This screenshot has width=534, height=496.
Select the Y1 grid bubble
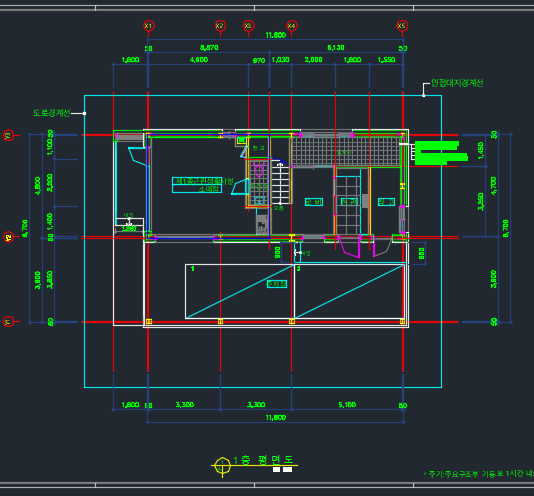[8, 321]
